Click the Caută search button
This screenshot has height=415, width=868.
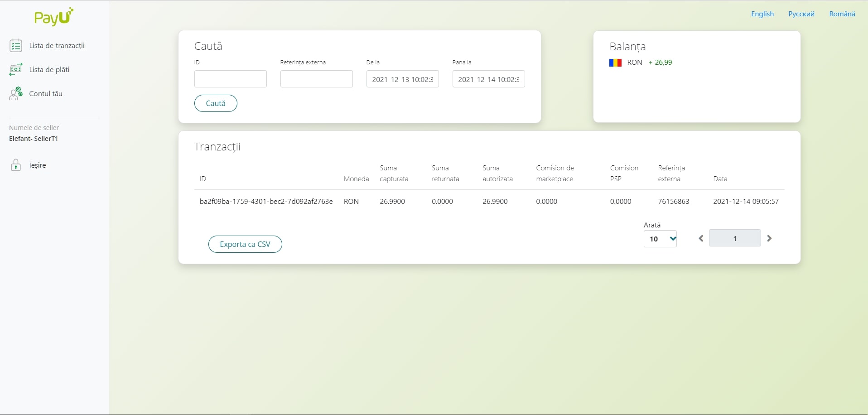click(216, 103)
